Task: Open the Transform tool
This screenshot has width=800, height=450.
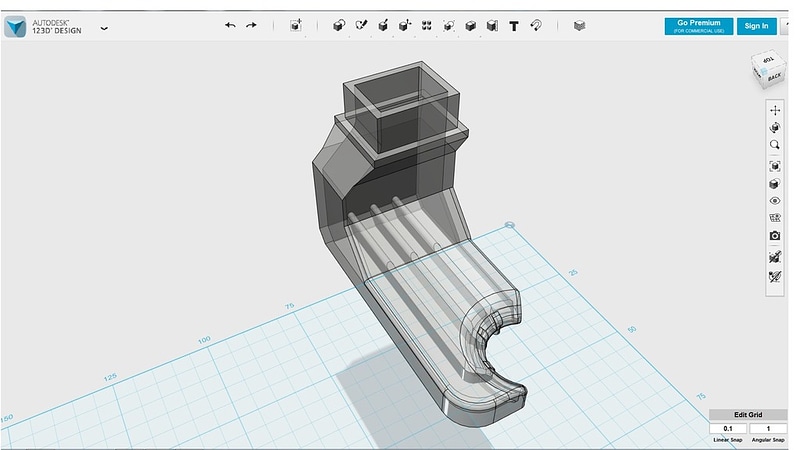Action: [296, 25]
